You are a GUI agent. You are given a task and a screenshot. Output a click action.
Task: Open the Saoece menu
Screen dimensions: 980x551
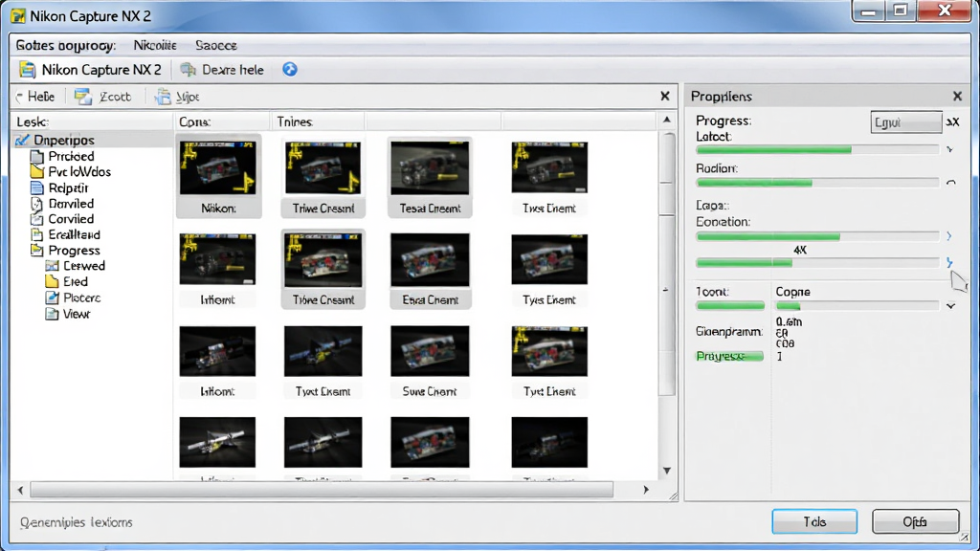tap(215, 46)
